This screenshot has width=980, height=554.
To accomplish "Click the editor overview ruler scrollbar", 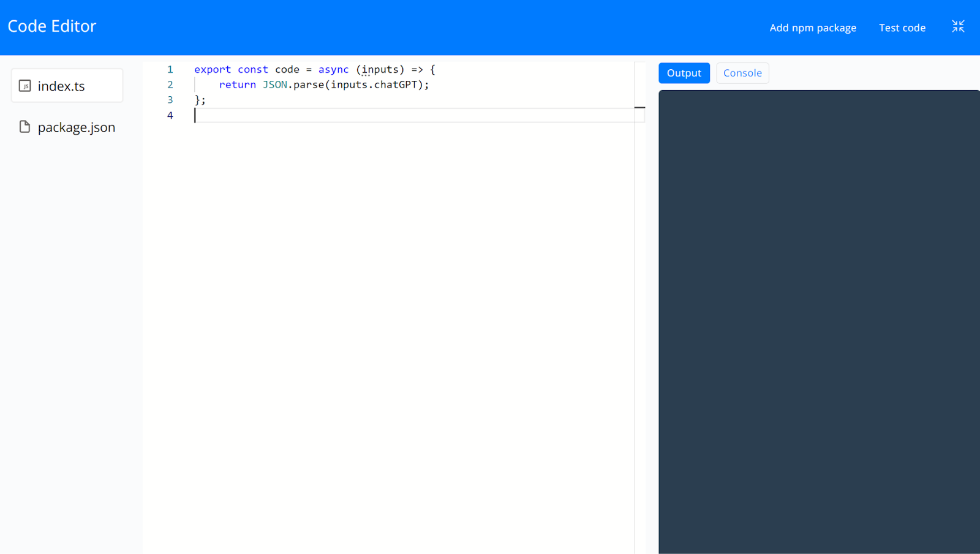I will click(639, 307).
